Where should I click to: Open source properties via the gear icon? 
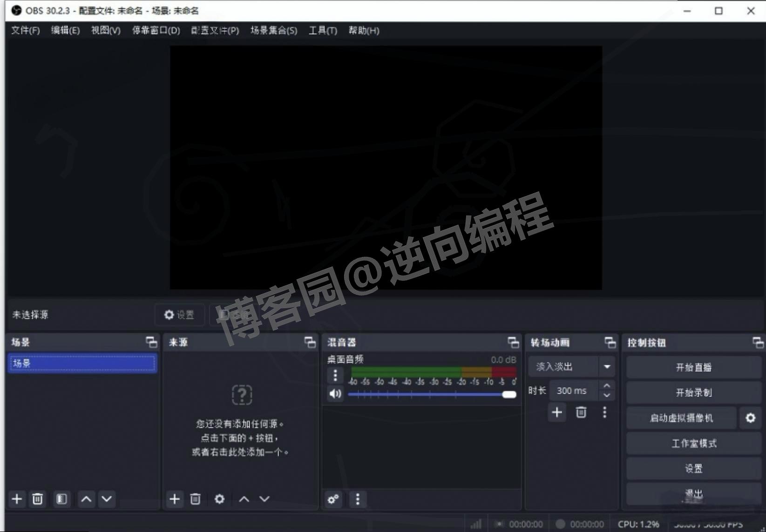click(x=219, y=499)
